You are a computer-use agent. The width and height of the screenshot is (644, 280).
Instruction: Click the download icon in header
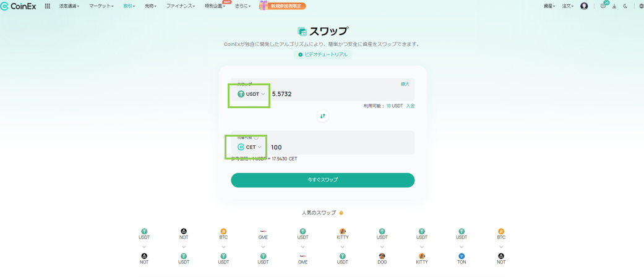point(614,6)
